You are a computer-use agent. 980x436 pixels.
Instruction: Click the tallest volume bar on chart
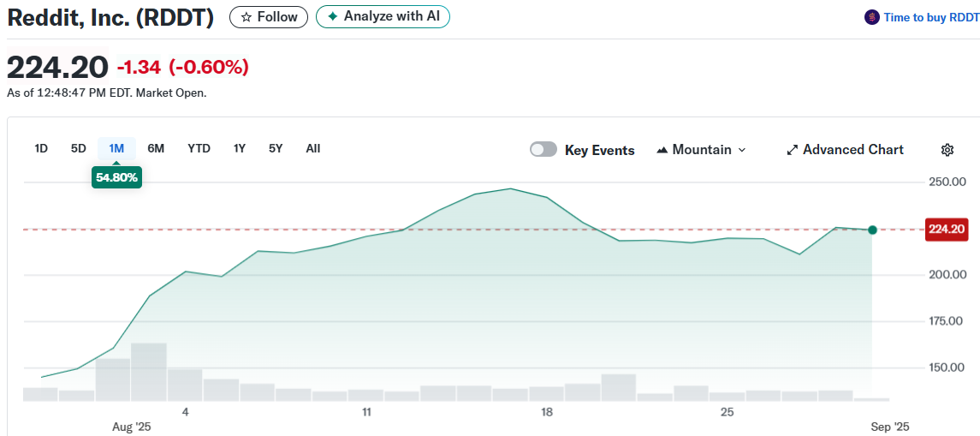pos(149,372)
